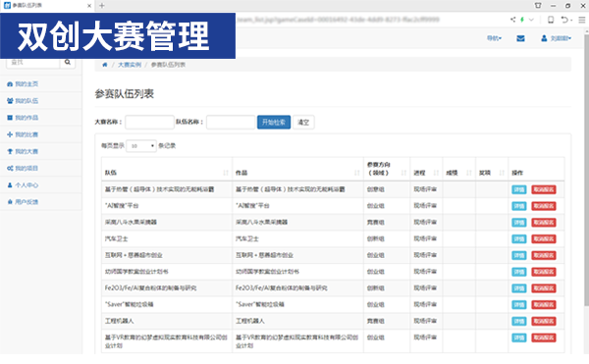
Task: Click the 参赛队伍列表 page heading
Action: point(125,94)
